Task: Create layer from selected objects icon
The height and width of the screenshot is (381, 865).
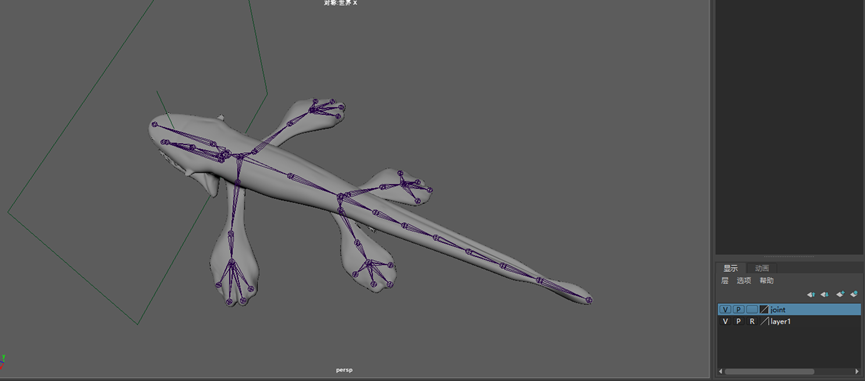Action: [x=854, y=294]
